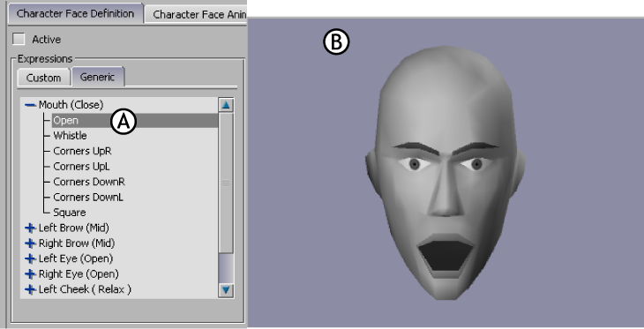Collapse the Mouth (Close) group
The image size is (644, 329).
pyautogui.click(x=30, y=105)
